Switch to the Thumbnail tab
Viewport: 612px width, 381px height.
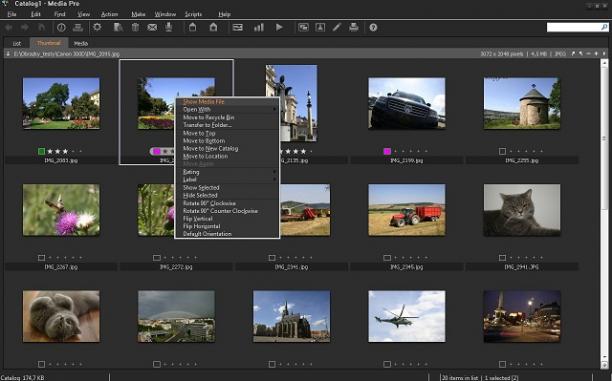tap(49, 43)
